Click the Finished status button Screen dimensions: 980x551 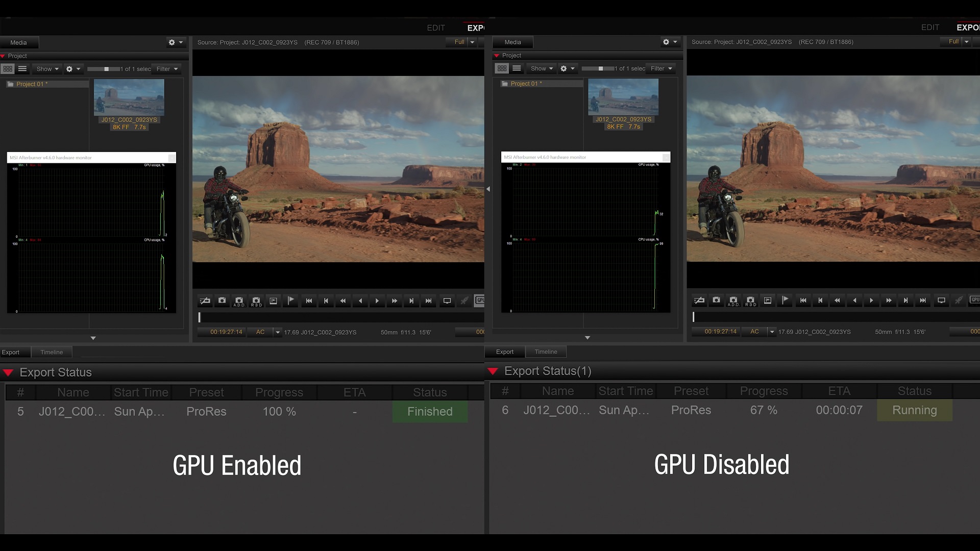tap(429, 411)
